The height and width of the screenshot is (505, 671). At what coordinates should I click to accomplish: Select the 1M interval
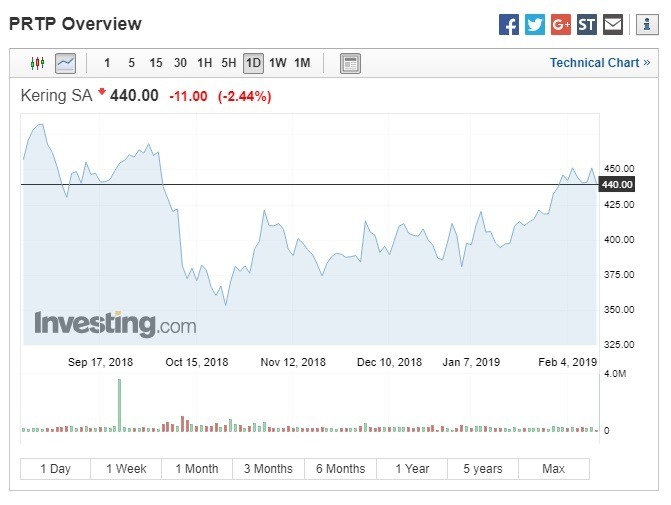pyautogui.click(x=302, y=63)
